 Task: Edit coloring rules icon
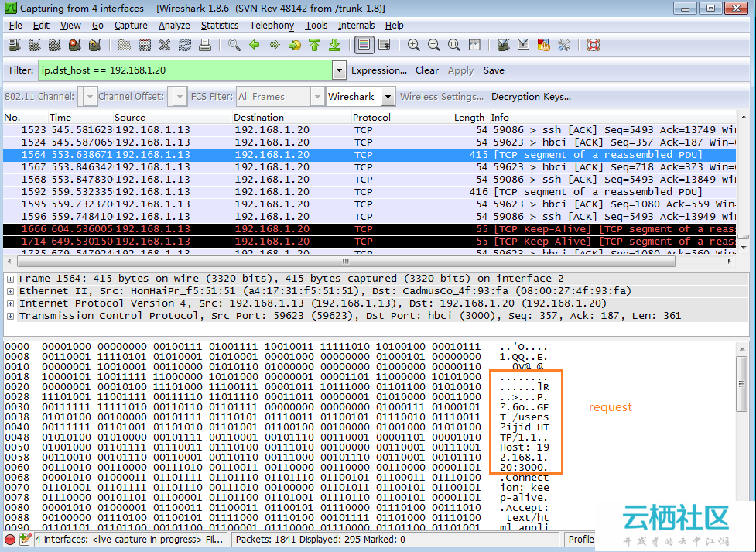(544, 46)
